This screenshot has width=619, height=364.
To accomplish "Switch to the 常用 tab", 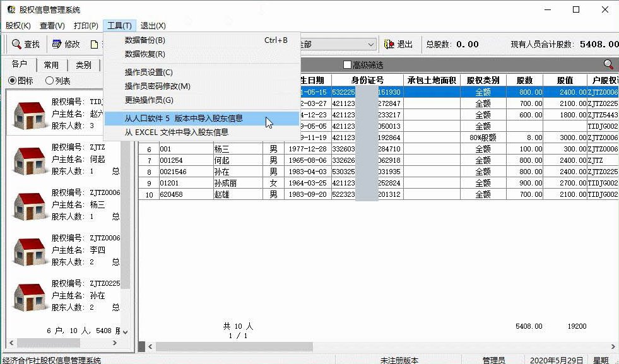I will (x=51, y=65).
